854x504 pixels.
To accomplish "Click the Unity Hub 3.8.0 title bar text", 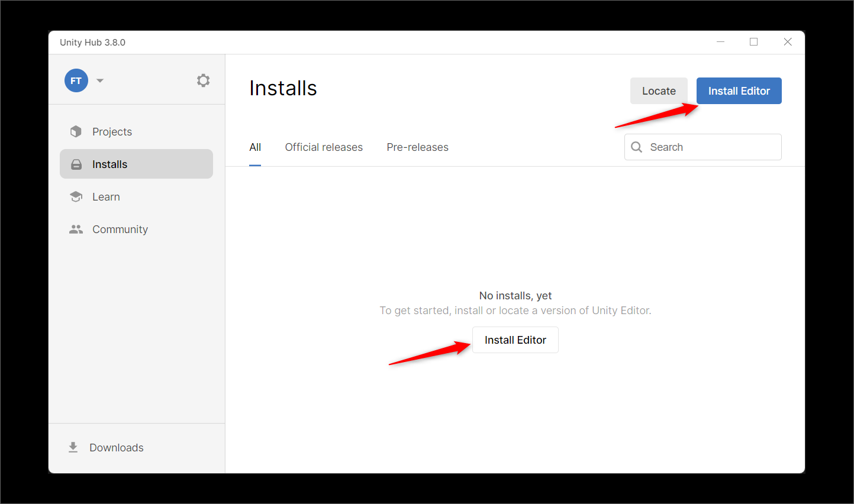I will 92,43.
